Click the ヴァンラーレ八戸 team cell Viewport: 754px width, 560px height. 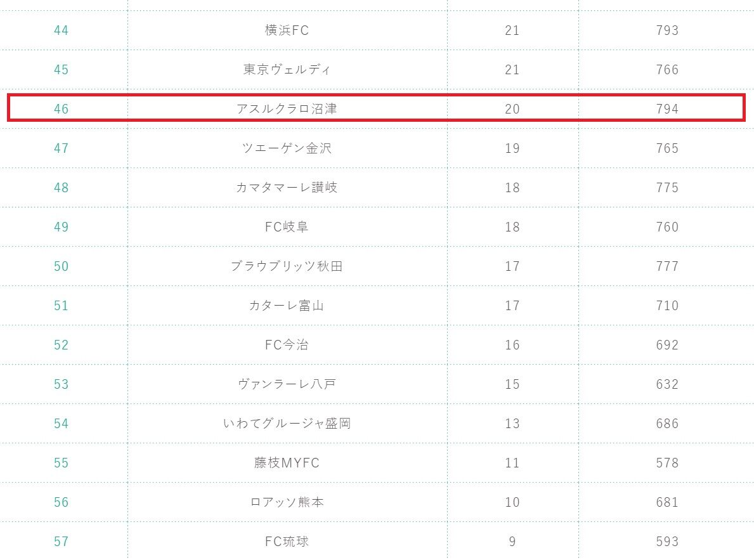pyautogui.click(x=287, y=384)
